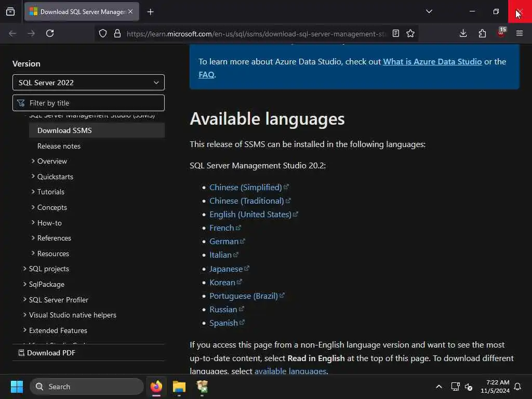The image size is (532, 399).
Task: Click the URL address bar
Action: tap(256, 34)
